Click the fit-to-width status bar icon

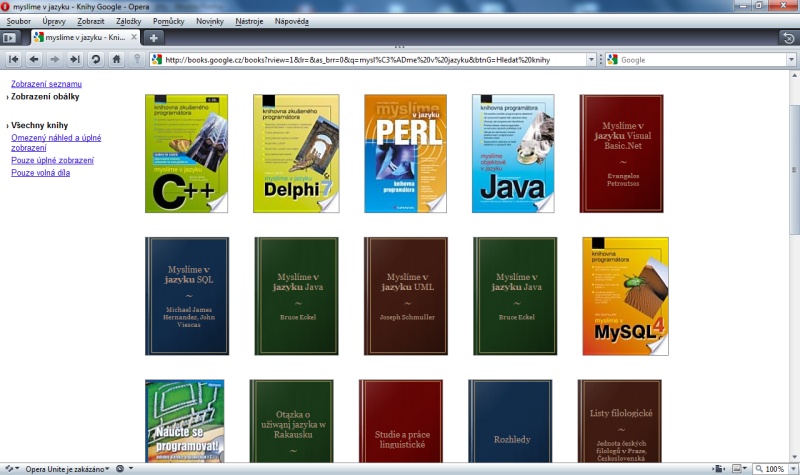(x=719, y=469)
